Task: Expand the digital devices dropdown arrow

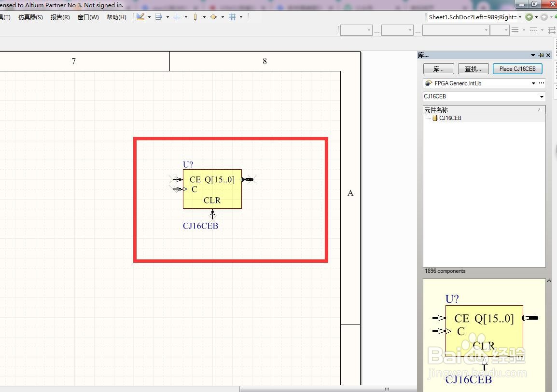Action: point(204,17)
